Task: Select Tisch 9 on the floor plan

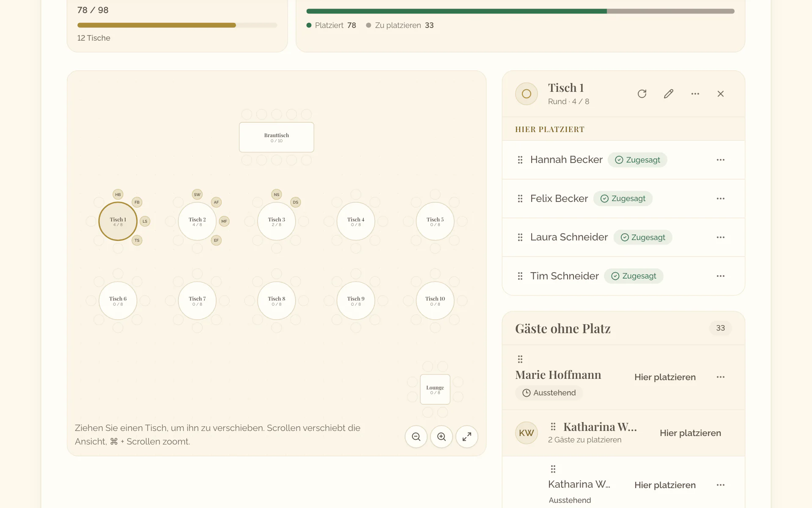Action: tap(356, 301)
